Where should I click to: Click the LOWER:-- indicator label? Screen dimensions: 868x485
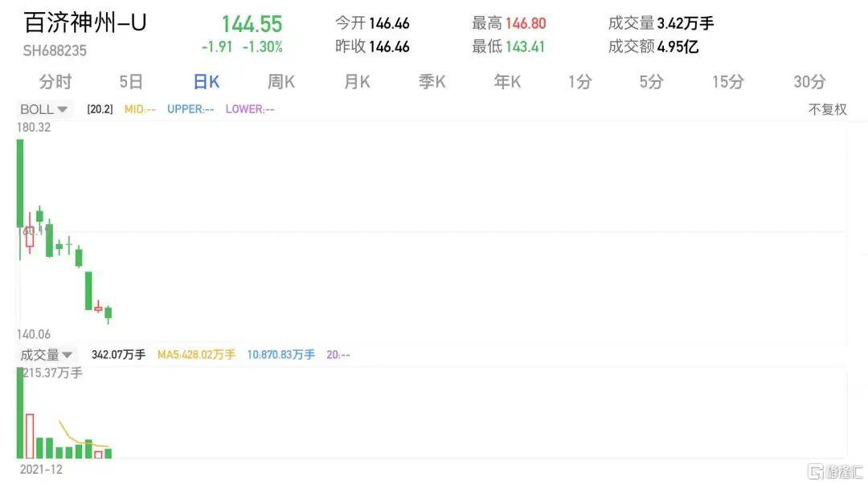tap(250, 109)
